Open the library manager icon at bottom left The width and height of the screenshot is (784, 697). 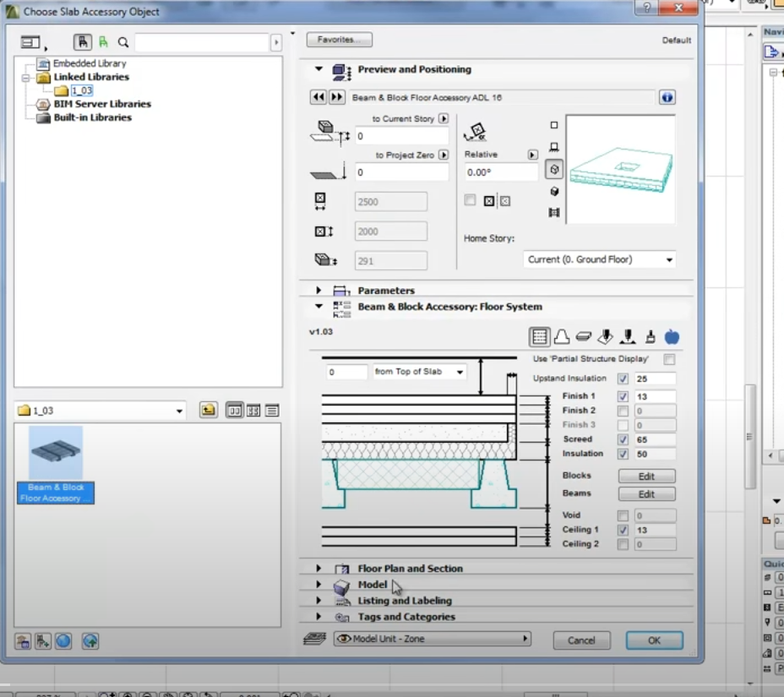(23, 641)
